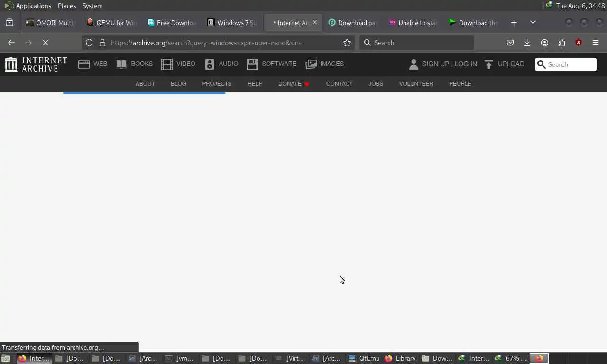This screenshot has width=607, height=364.
Task: Open the Firefox account icon
Action: [x=544, y=43]
